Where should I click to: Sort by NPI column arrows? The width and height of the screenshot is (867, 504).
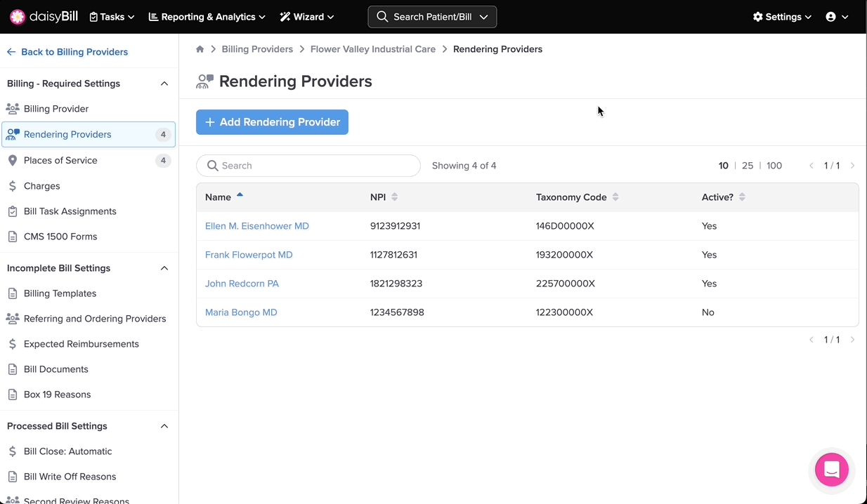click(395, 197)
